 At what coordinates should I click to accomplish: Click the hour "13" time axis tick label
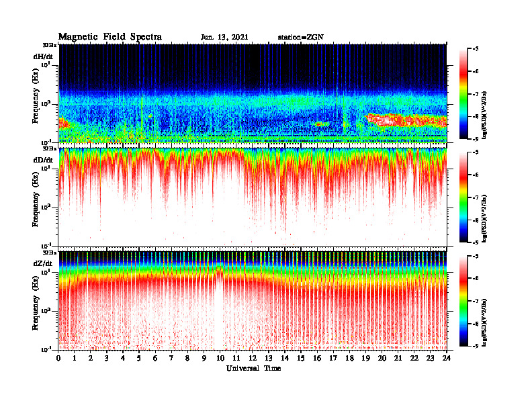coord(269,359)
